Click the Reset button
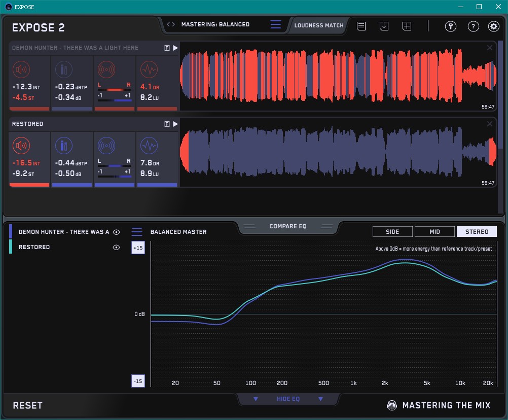 click(27, 405)
